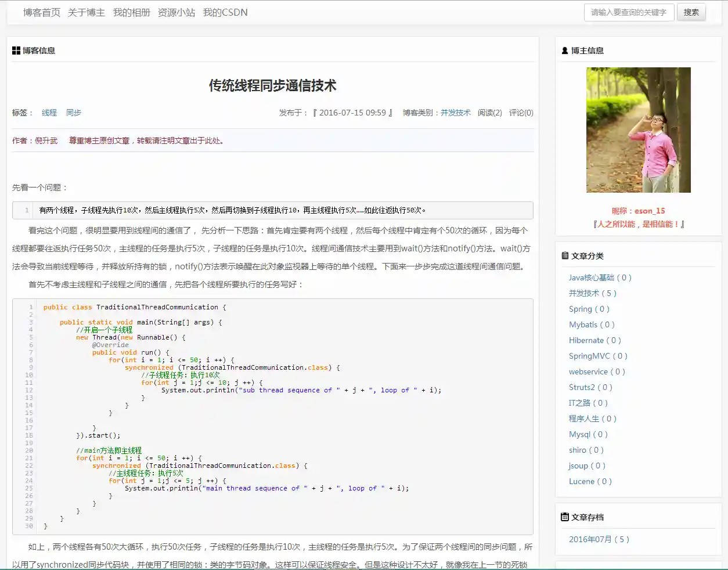
Task: Click the 文章存档 calendar icon
Action: click(565, 517)
